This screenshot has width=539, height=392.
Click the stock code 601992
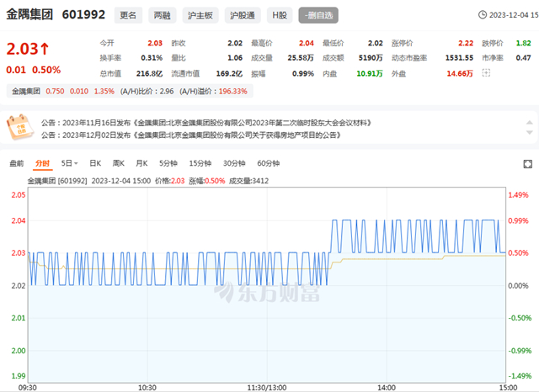[x=83, y=15]
